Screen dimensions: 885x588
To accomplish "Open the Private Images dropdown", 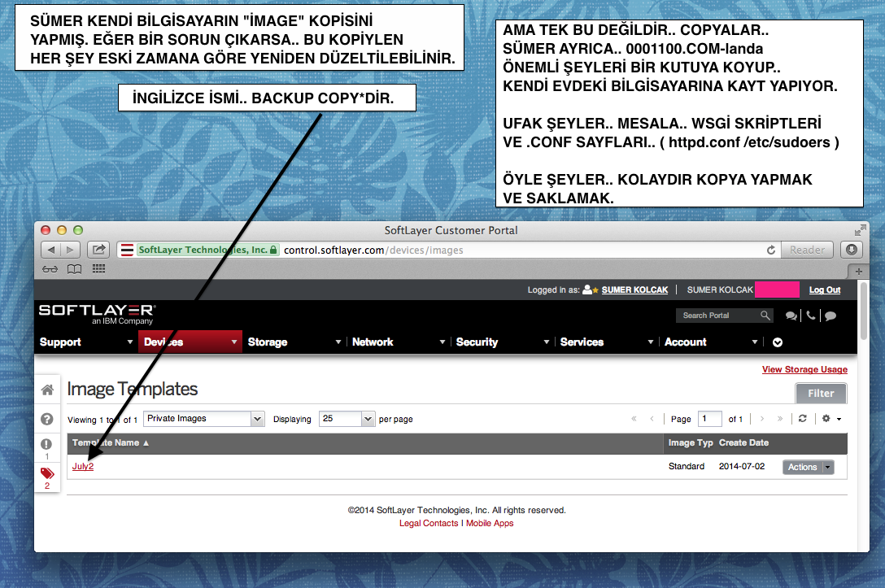I will pos(203,419).
